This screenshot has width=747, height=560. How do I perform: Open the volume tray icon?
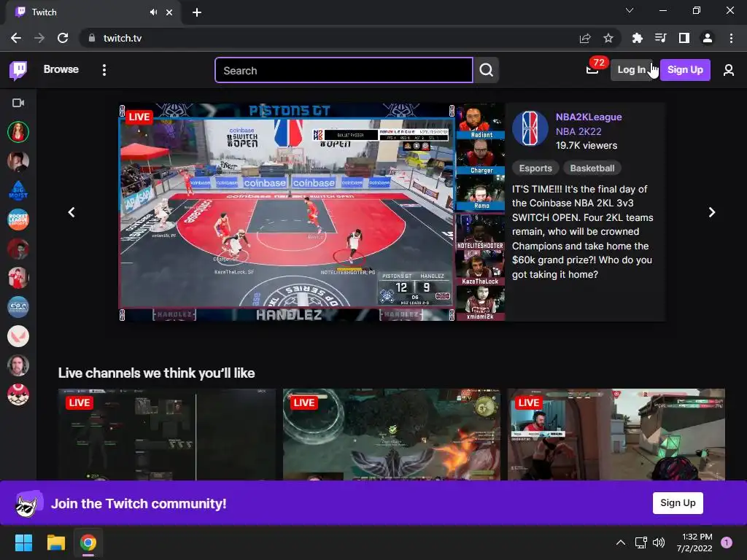pyautogui.click(x=659, y=542)
